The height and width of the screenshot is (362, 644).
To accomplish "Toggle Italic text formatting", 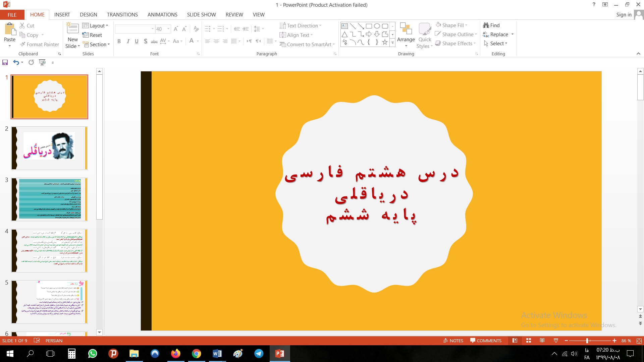I will (128, 41).
